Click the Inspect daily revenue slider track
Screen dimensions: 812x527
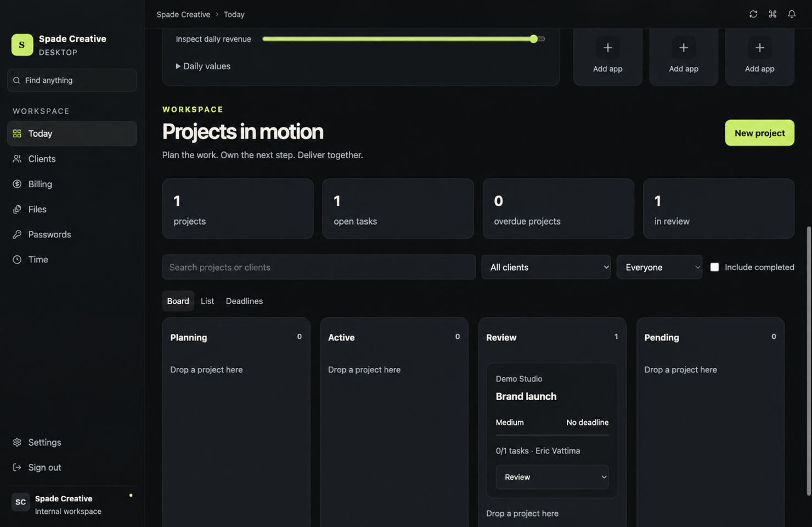(403, 39)
